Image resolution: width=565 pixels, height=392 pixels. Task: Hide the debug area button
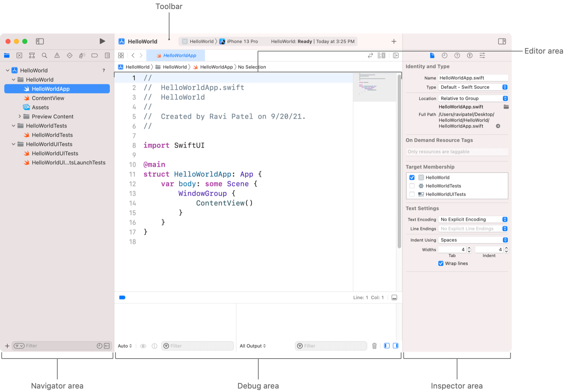394,297
